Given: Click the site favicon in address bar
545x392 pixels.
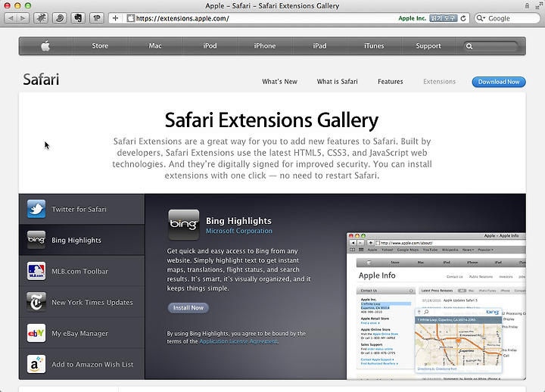Looking at the screenshot, I should click(130, 18).
